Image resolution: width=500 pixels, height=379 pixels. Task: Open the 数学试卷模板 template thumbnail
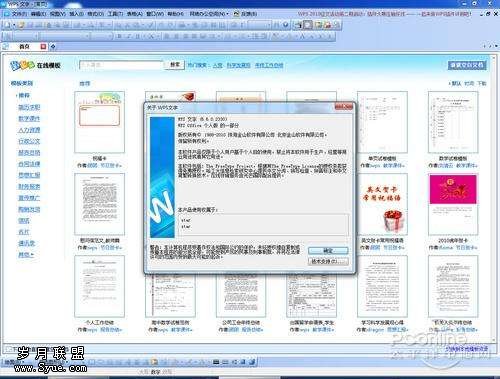click(x=453, y=122)
